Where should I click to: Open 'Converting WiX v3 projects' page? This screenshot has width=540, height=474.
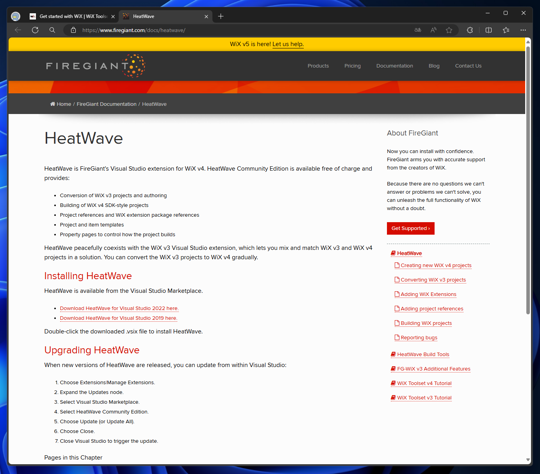pyautogui.click(x=430, y=280)
